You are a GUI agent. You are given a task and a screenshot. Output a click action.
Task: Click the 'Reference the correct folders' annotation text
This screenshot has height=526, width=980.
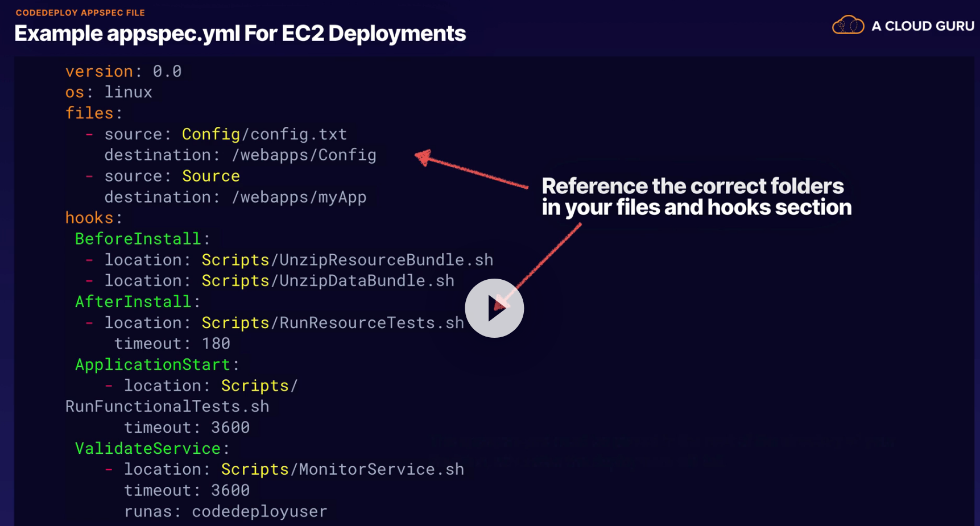[x=692, y=187]
